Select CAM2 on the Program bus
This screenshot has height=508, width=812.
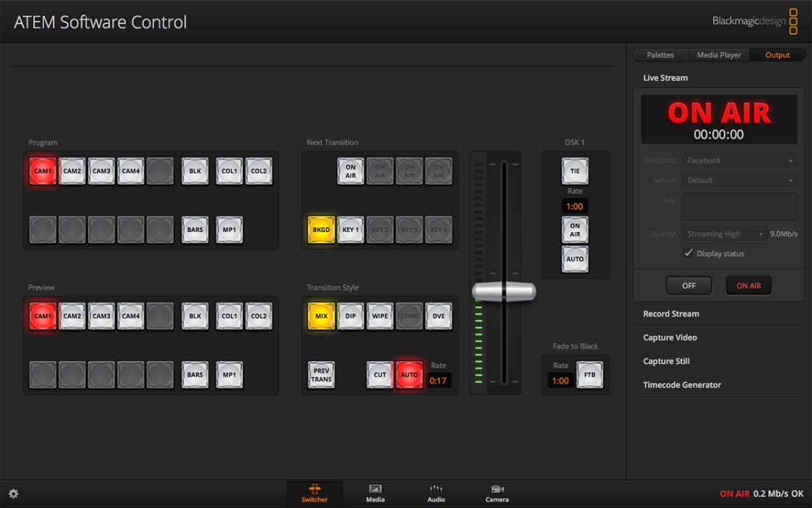[x=72, y=171]
